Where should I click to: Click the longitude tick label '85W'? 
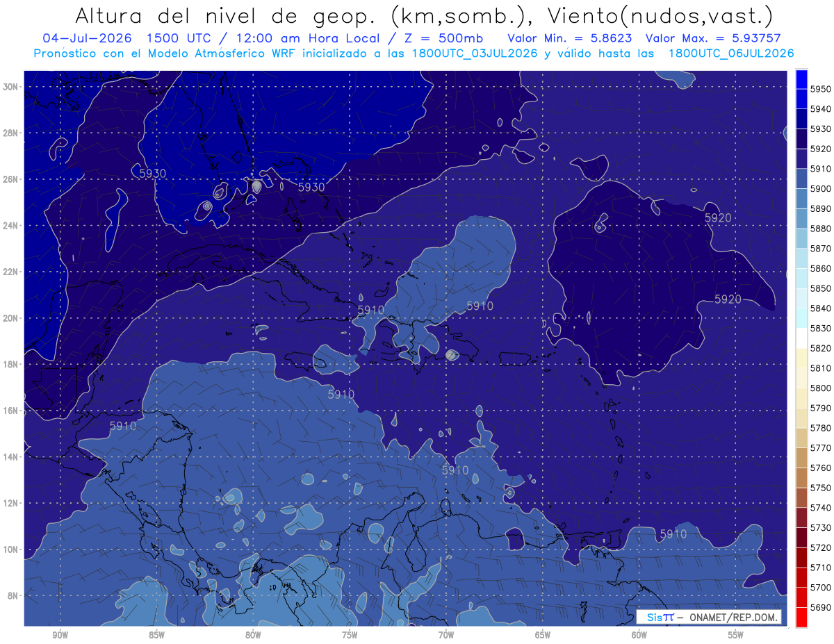point(156,635)
